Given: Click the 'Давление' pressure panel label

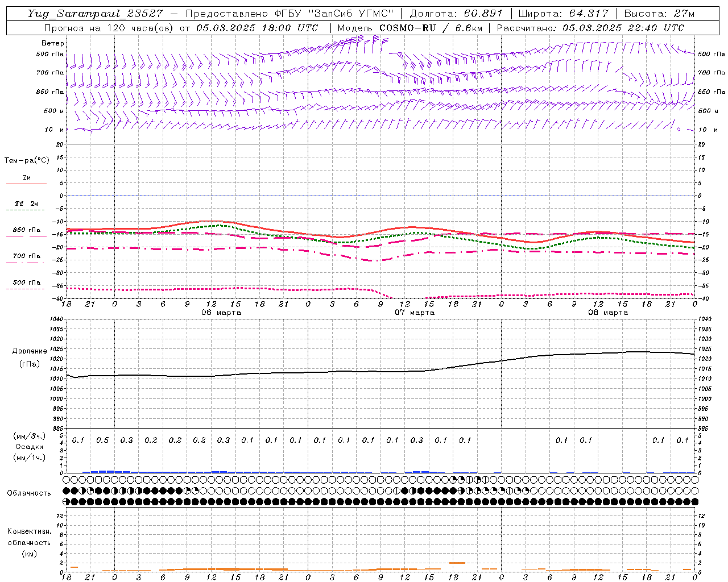Looking at the screenshot, I should (x=30, y=351).
